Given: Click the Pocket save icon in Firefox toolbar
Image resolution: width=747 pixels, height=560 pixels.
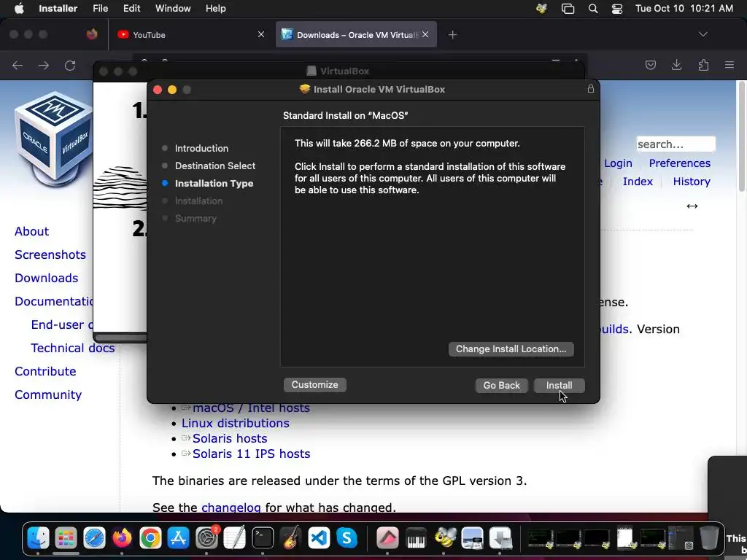Looking at the screenshot, I should (x=650, y=65).
